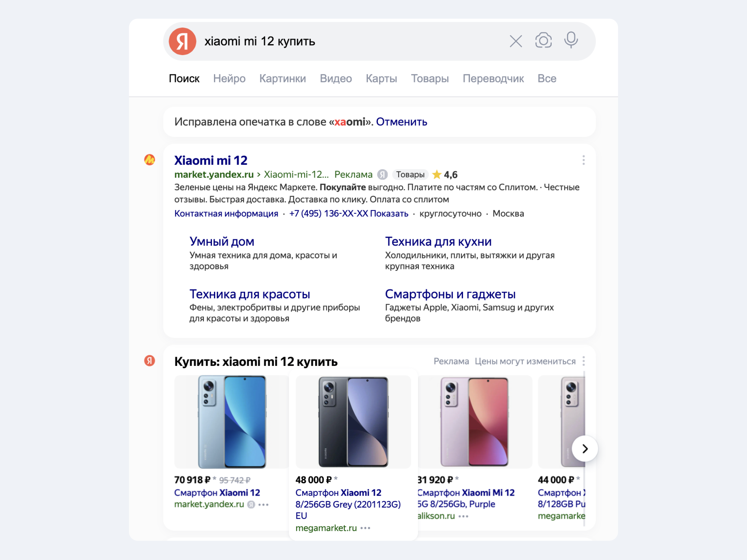Click the 31 920 ₽ price
This screenshot has height=560, width=747.
[435, 480]
